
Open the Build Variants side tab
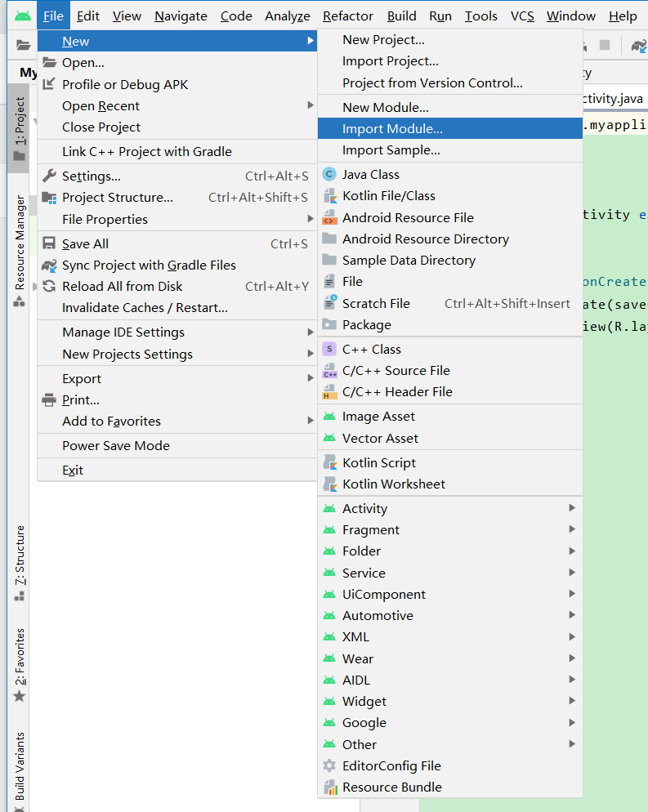(19, 770)
